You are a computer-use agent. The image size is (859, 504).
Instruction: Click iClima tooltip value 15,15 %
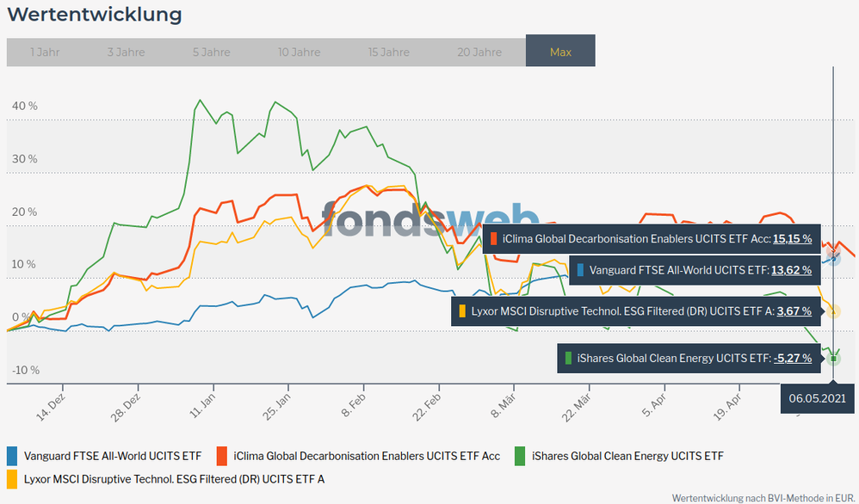click(792, 238)
